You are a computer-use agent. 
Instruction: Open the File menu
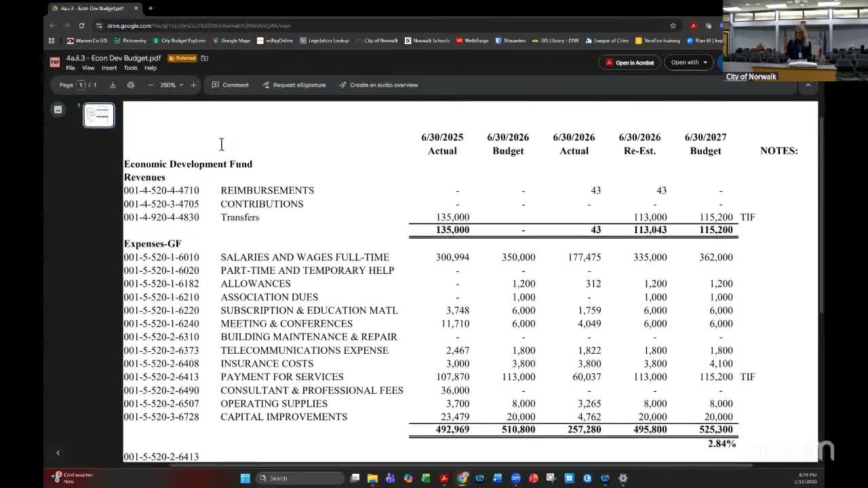[x=70, y=68]
